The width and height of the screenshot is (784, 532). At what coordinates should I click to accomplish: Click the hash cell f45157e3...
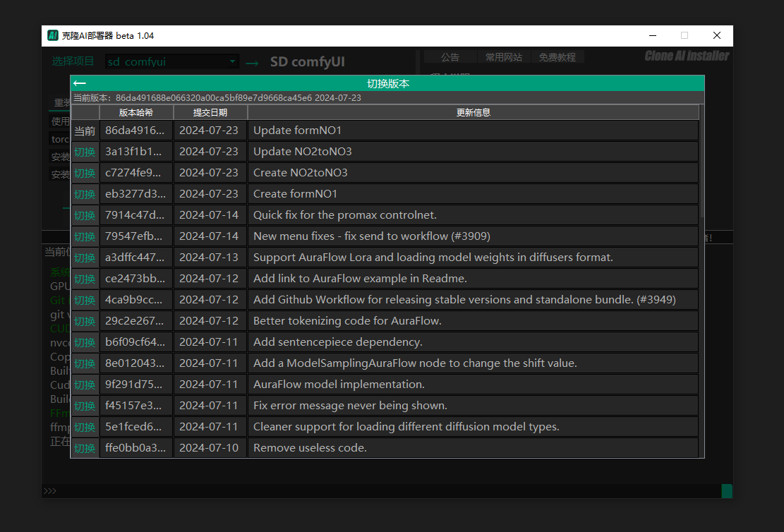(136, 406)
